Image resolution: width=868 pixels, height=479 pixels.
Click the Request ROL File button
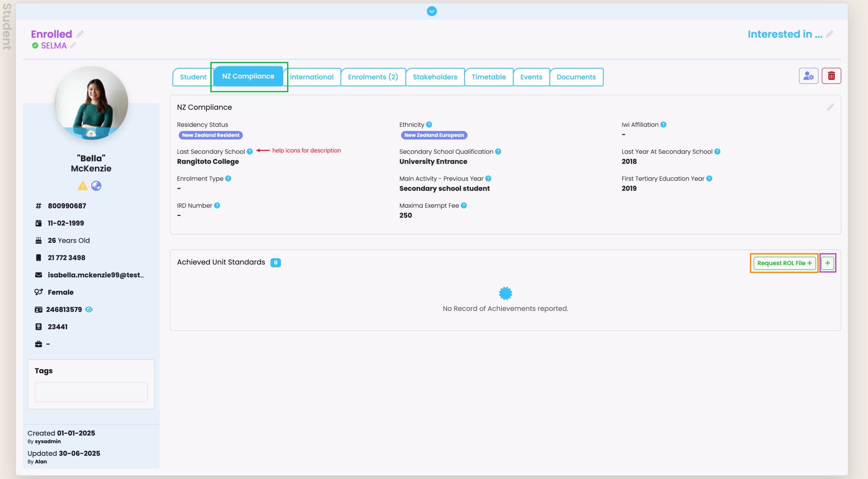click(x=784, y=263)
